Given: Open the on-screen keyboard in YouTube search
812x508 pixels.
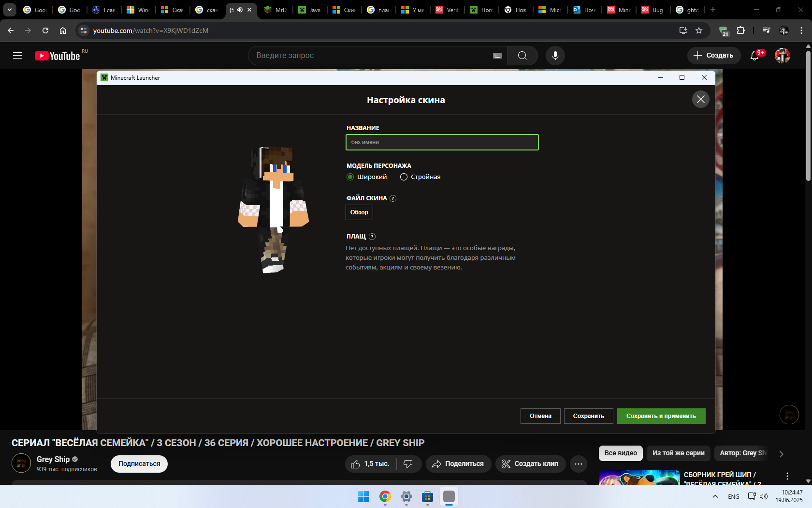Looking at the screenshot, I should 497,56.
